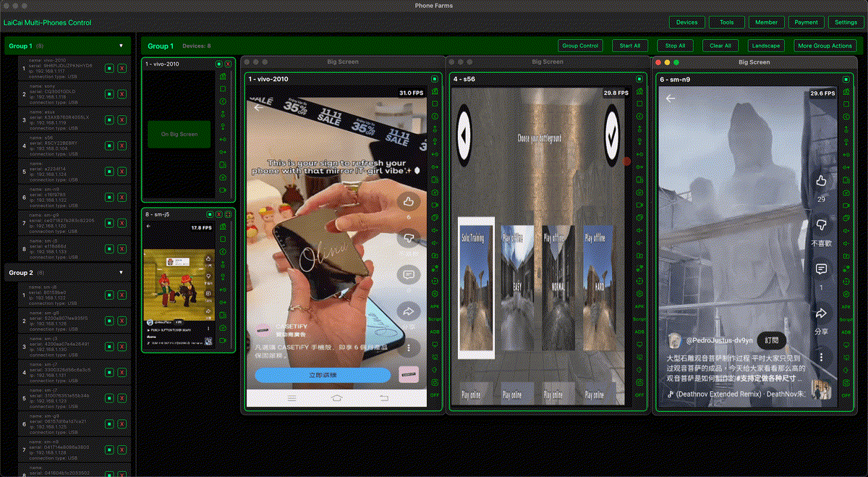Viewport: 868px width, 477px height.
Task: Click the Stop All button
Action: (675, 46)
